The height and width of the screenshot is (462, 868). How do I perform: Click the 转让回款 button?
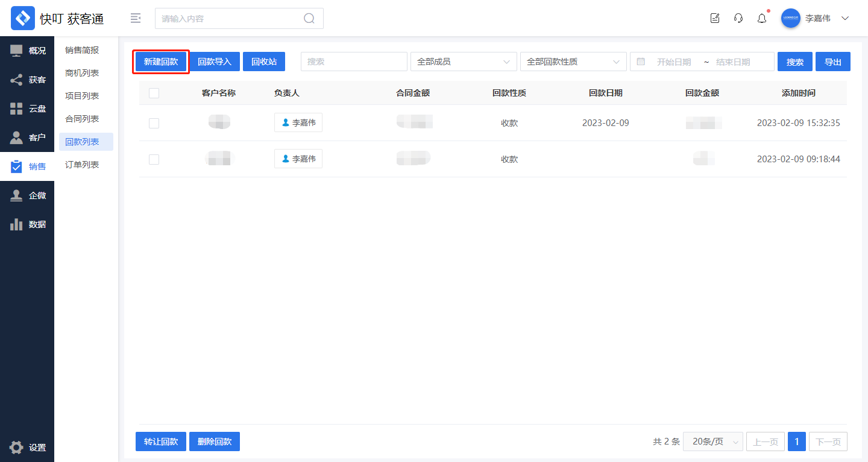pos(161,441)
